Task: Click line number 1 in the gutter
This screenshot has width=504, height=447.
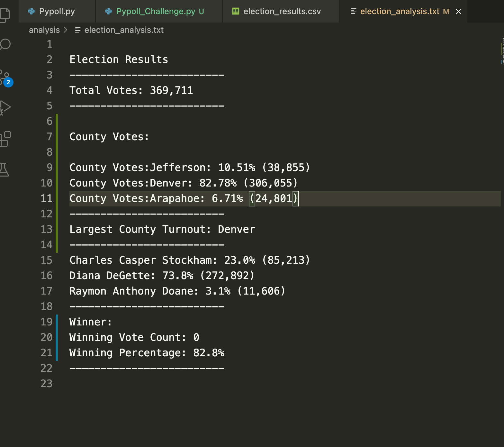Action: click(x=50, y=44)
